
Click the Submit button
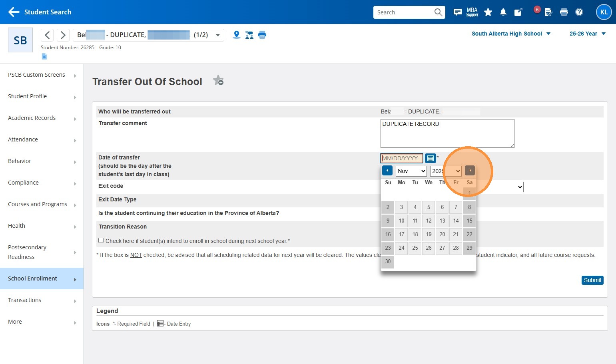click(592, 280)
